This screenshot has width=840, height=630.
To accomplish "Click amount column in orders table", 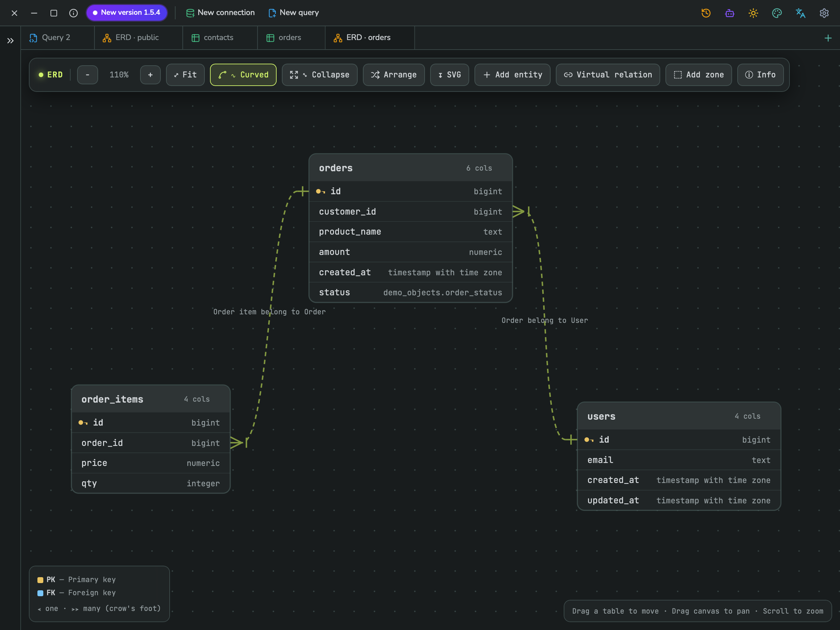I will (410, 252).
